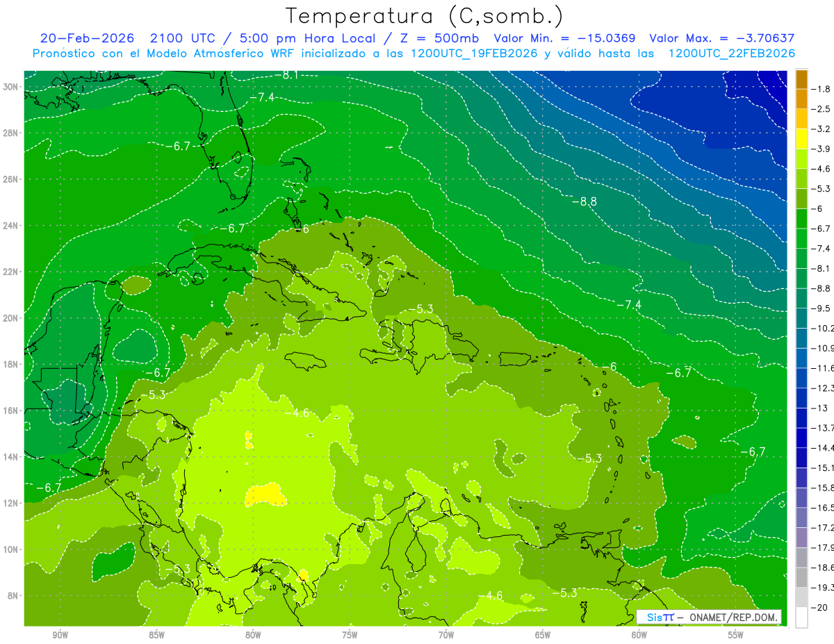
Task: Click the "-13.7" value in the color legend
Action: (823, 428)
